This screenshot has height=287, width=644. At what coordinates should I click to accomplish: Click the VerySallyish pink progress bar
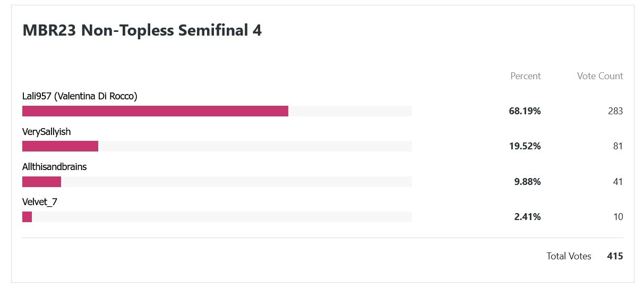60,146
